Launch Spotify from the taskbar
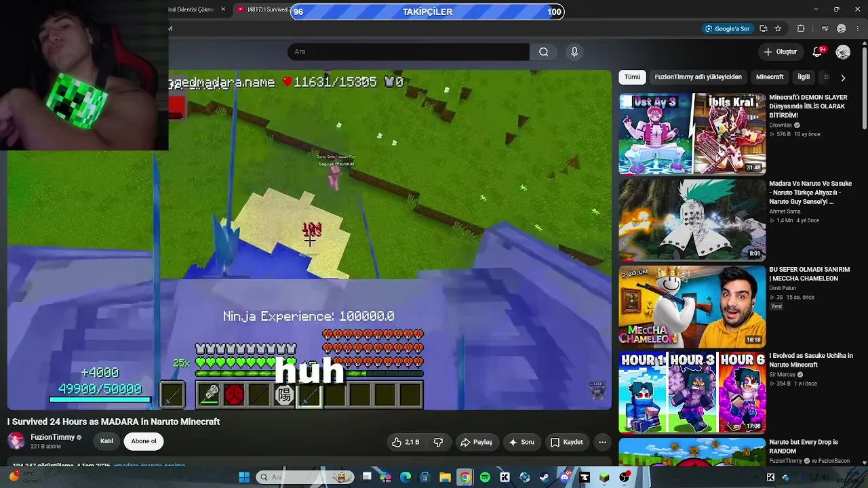The height and width of the screenshot is (488, 868). point(485,477)
